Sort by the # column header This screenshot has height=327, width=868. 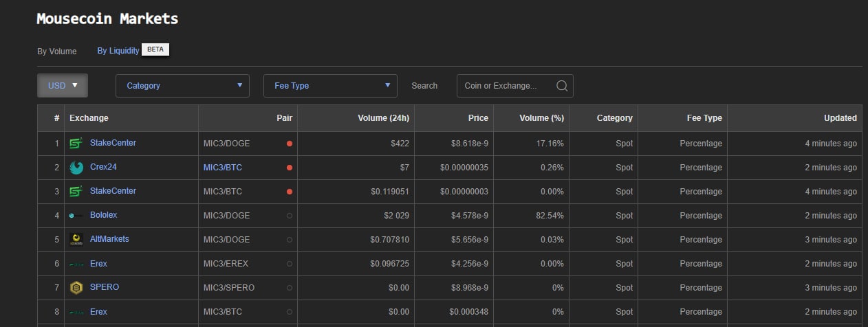tap(51, 118)
